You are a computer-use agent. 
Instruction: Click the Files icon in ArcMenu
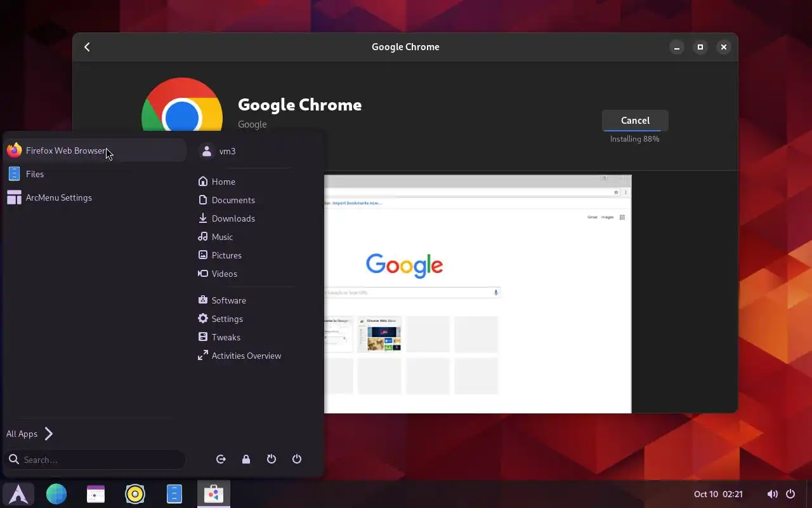pyautogui.click(x=14, y=174)
